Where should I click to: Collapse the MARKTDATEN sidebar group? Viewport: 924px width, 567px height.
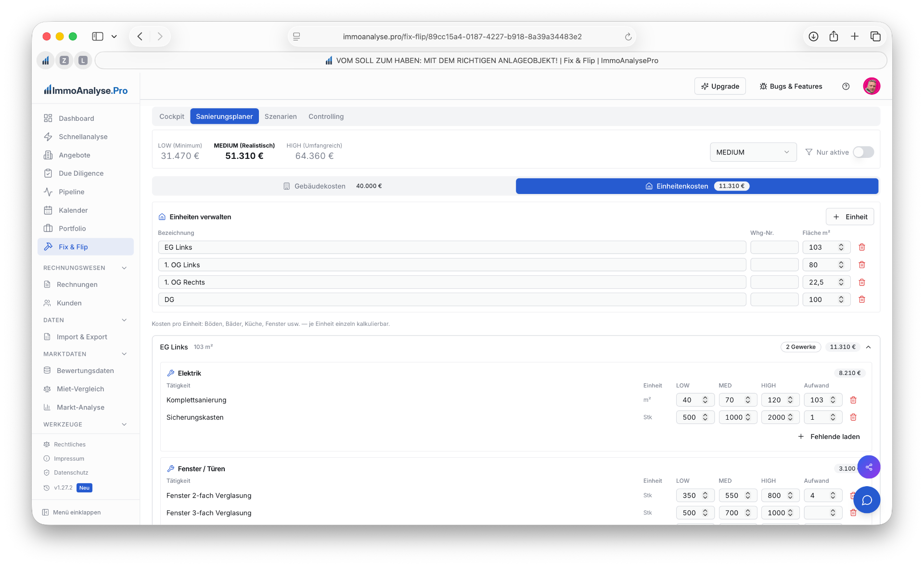124,354
